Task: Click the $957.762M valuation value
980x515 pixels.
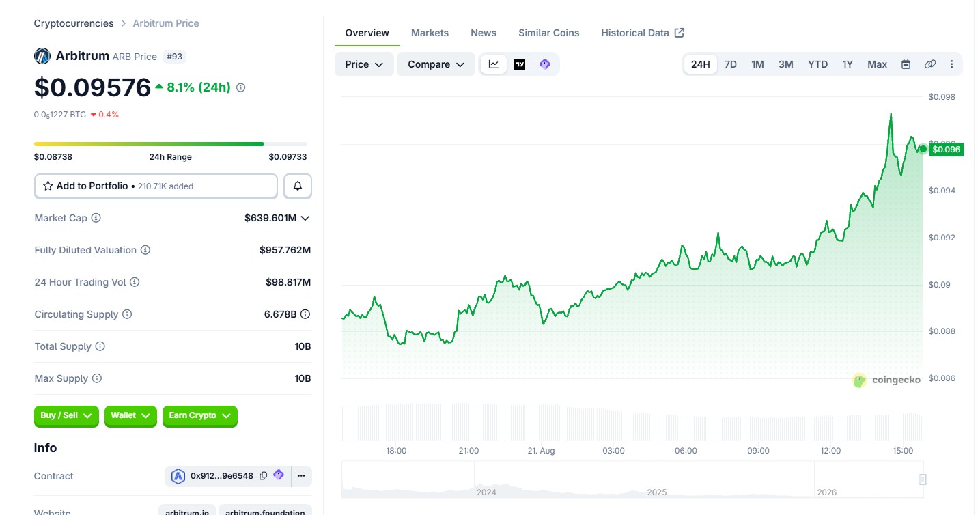Action: pos(285,250)
